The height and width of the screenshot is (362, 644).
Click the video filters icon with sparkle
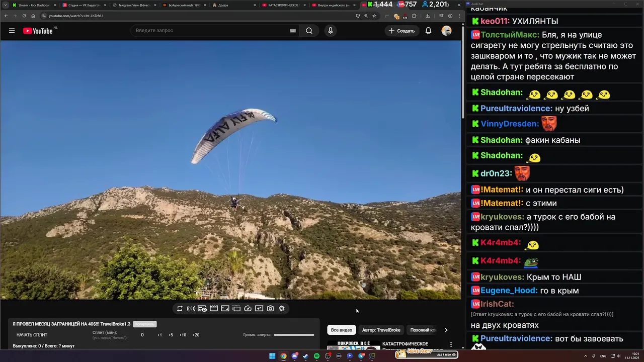259,309
